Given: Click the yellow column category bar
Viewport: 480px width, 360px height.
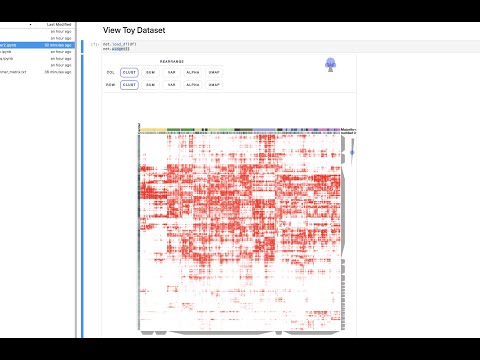Looking at the screenshot, I should point(153,130).
